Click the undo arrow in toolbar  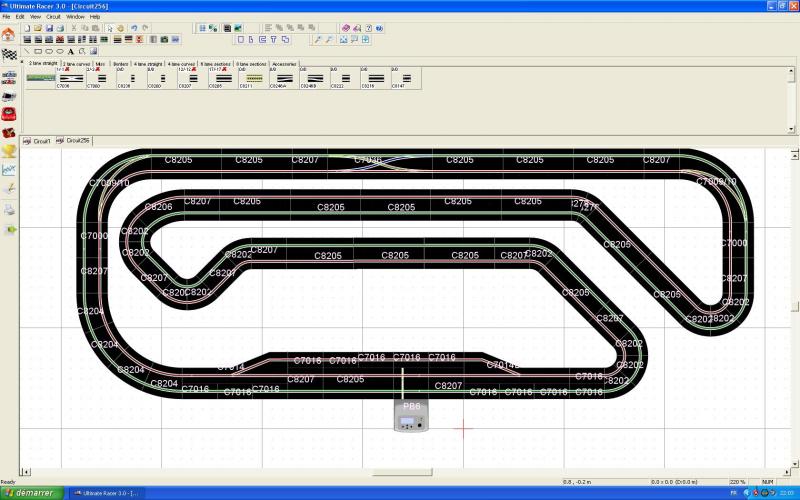click(134, 28)
